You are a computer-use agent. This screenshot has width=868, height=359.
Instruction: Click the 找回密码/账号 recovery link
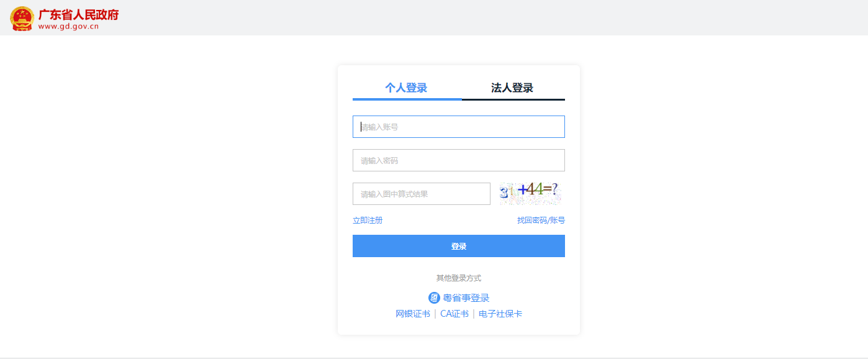click(540, 220)
